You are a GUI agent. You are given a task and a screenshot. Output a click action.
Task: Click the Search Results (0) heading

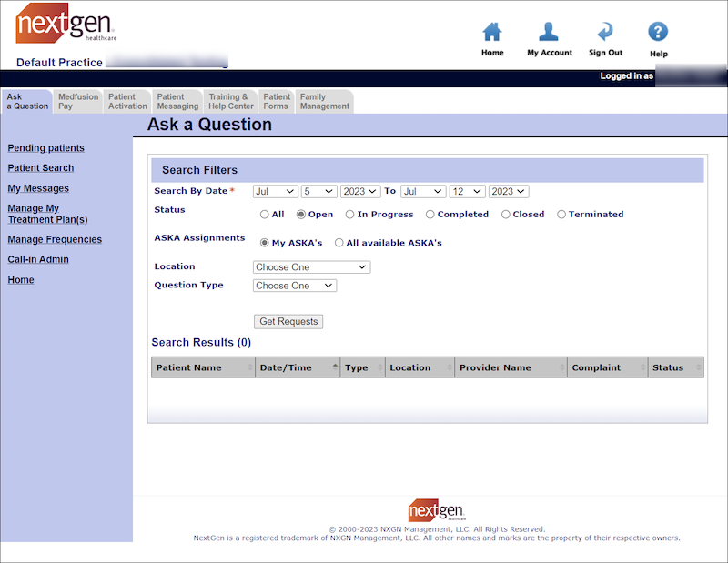click(201, 343)
